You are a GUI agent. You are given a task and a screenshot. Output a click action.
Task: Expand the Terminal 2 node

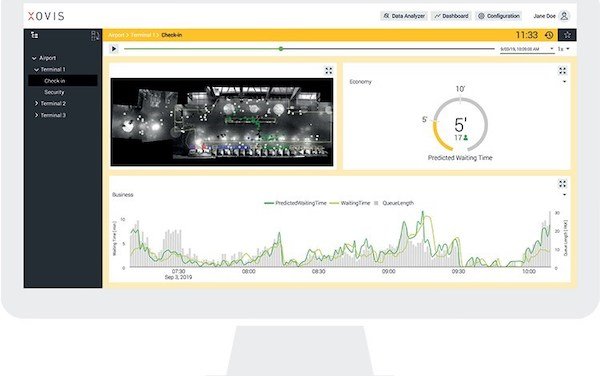(36, 103)
